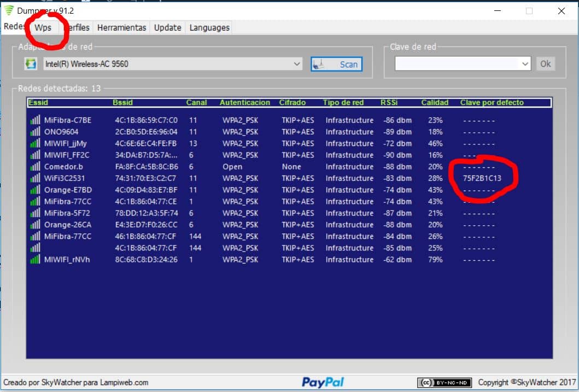Viewport: 579px width, 392px height.
Task: Minimize the Dumpper window
Action: coord(498,11)
